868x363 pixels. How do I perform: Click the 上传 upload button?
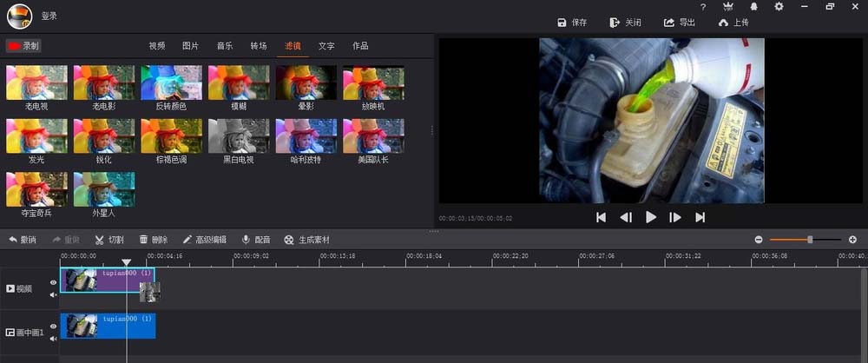pyautogui.click(x=733, y=23)
